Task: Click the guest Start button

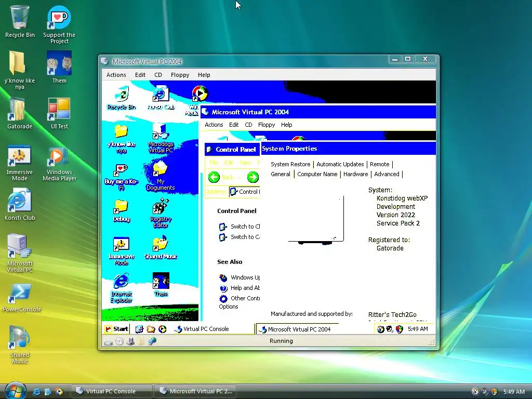Action: click(x=116, y=329)
